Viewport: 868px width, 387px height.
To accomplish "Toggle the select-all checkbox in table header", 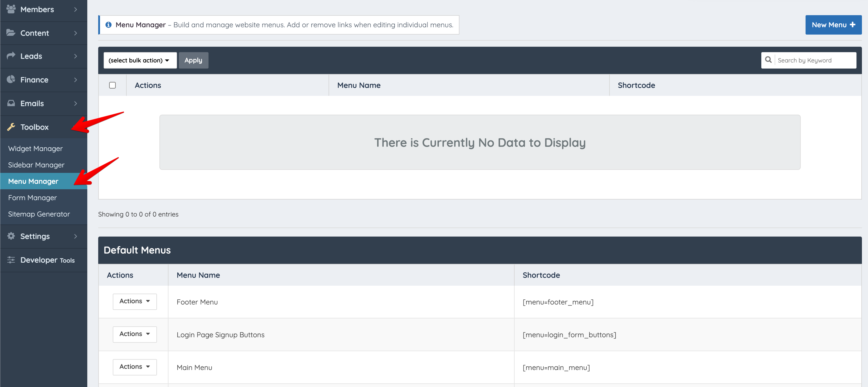I will click(112, 85).
